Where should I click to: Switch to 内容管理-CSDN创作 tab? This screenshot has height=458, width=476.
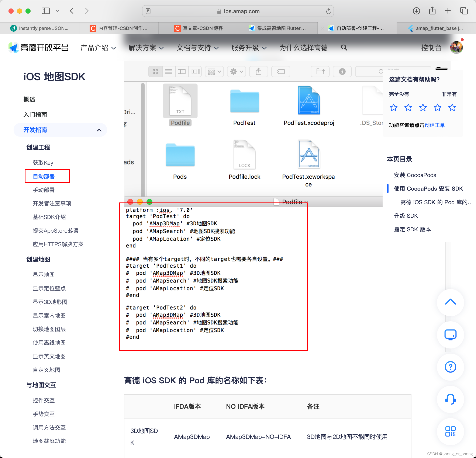click(x=119, y=28)
